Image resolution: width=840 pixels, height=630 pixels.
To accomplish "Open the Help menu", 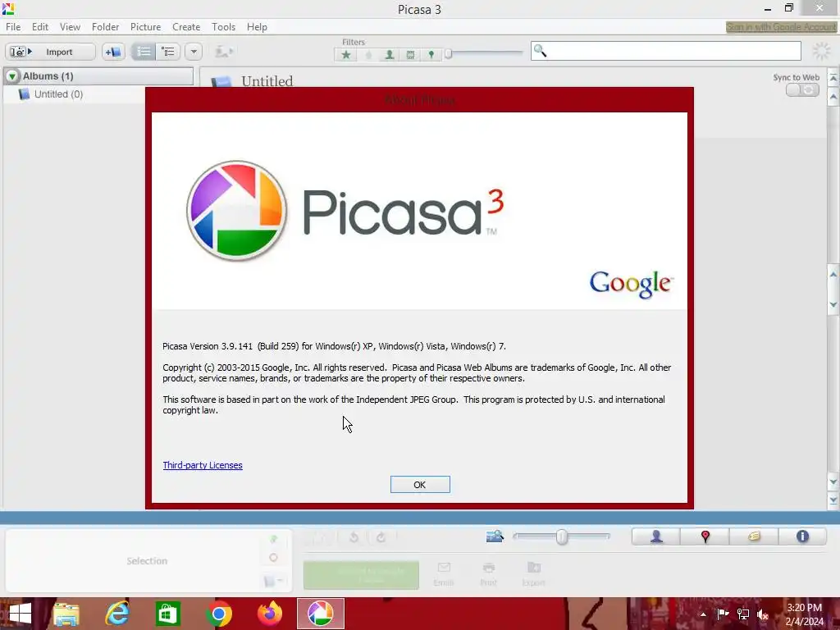I will pos(257,27).
